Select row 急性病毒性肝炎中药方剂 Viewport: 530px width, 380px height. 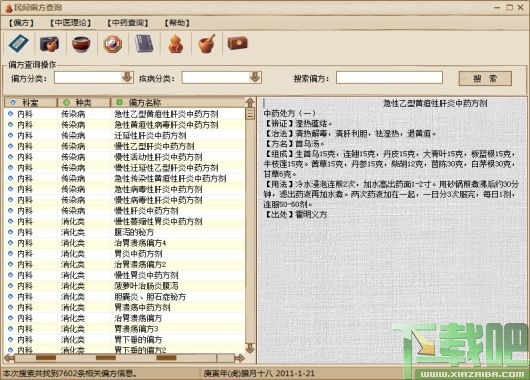(x=124, y=189)
